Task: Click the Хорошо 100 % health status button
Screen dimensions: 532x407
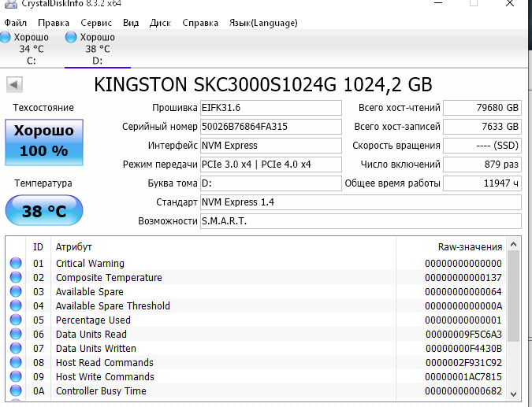Action: (44, 142)
